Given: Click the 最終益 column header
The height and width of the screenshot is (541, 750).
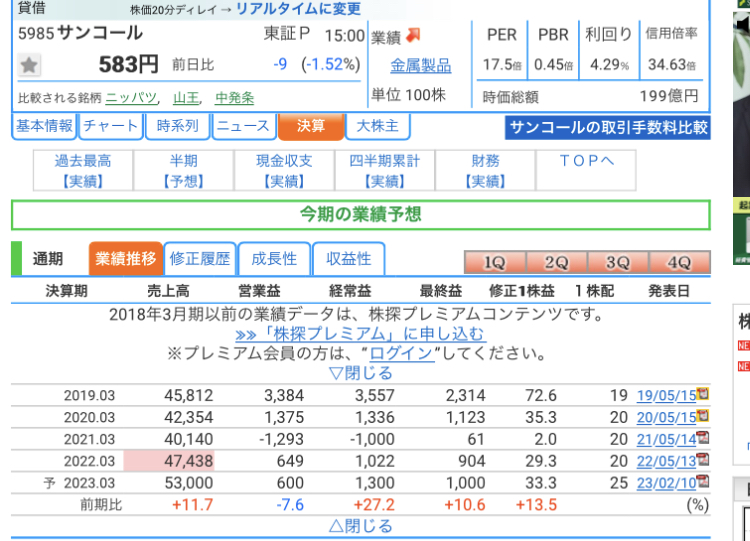Looking at the screenshot, I should pyautogui.click(x=441, y=291).
